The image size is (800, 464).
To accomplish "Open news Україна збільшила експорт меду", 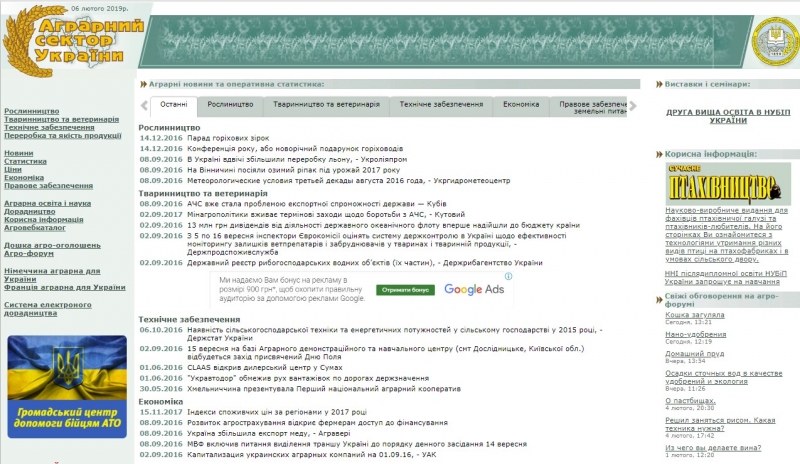I will click(269, 433).
